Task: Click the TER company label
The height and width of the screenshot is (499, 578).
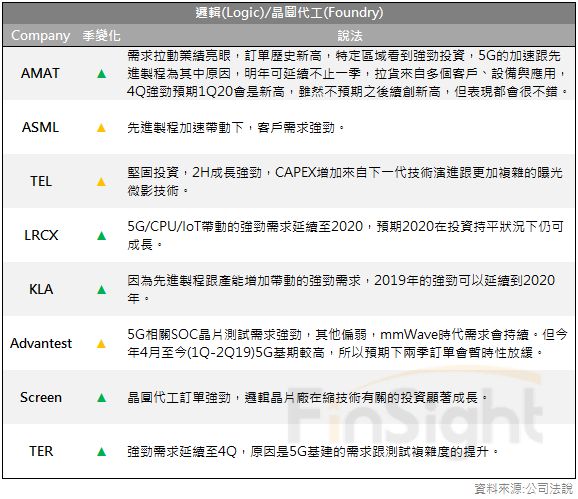Action: pyautogui.click(x=41, y=451)
